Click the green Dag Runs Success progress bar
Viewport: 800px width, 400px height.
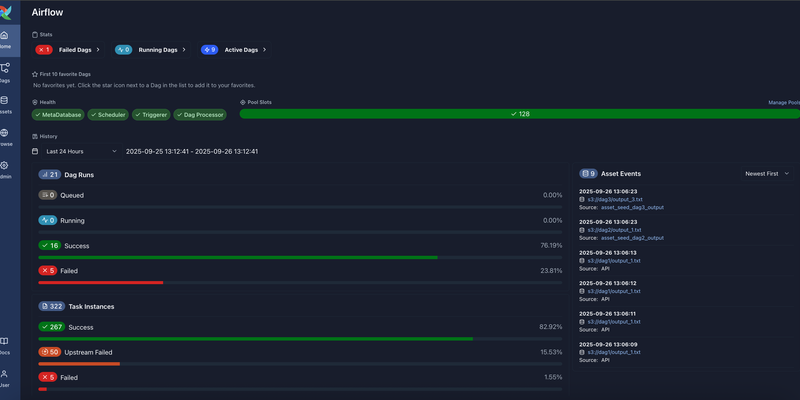238,258
